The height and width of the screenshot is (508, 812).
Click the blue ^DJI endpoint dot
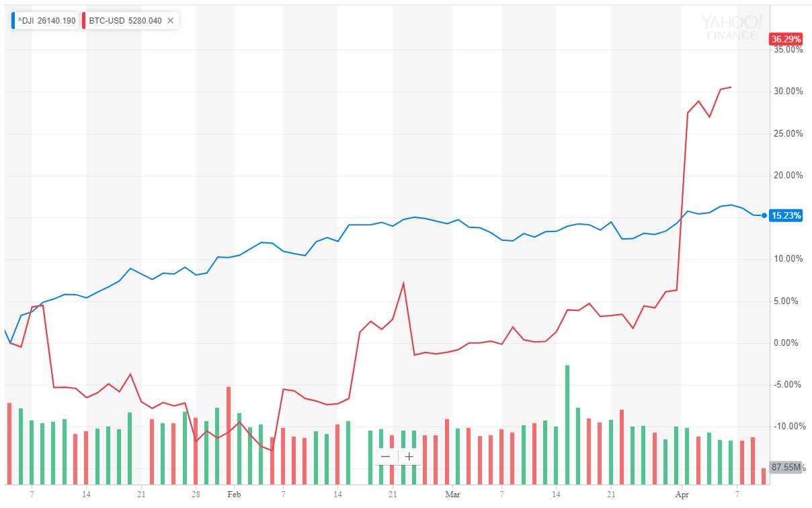pyautogui.click(x=764, y=216)
